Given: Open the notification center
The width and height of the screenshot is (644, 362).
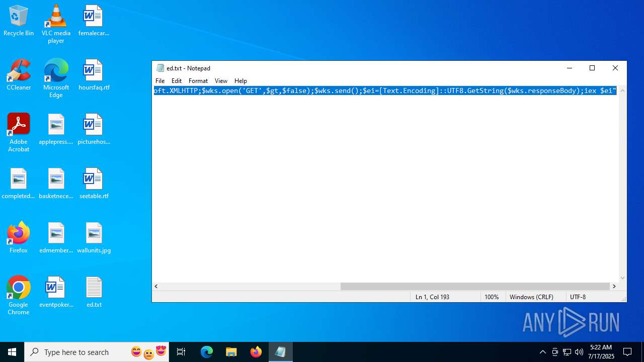Looking at the screenshot, I should point(627,352).
